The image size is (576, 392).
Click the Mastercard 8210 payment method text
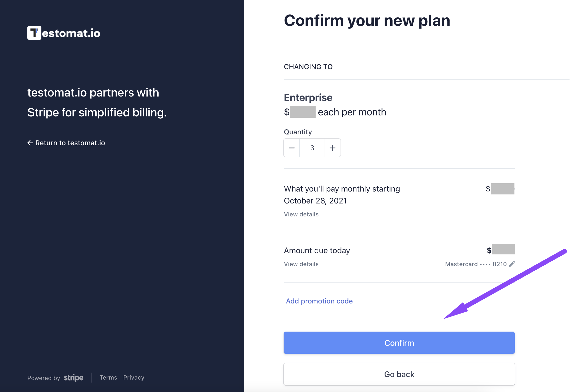coord(476,264)
